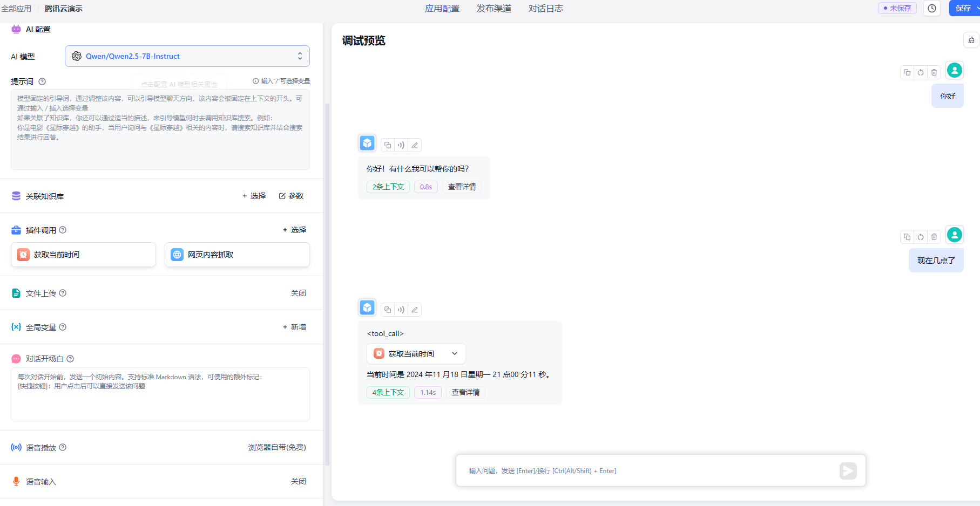Delete the 现在几点了 user message
This screenshot has height=506, width=980.
tap(934, 237)
